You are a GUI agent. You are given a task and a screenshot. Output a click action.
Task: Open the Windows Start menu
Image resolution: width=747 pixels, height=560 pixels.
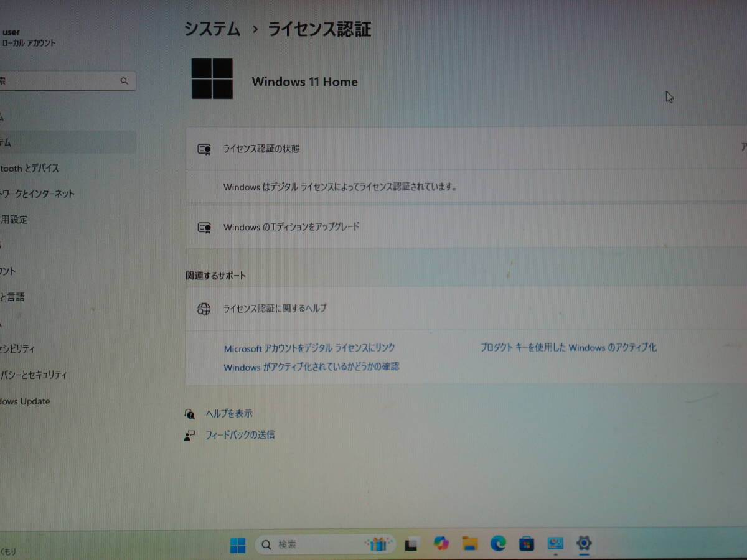pyautogui.click(x=237, y=545)
